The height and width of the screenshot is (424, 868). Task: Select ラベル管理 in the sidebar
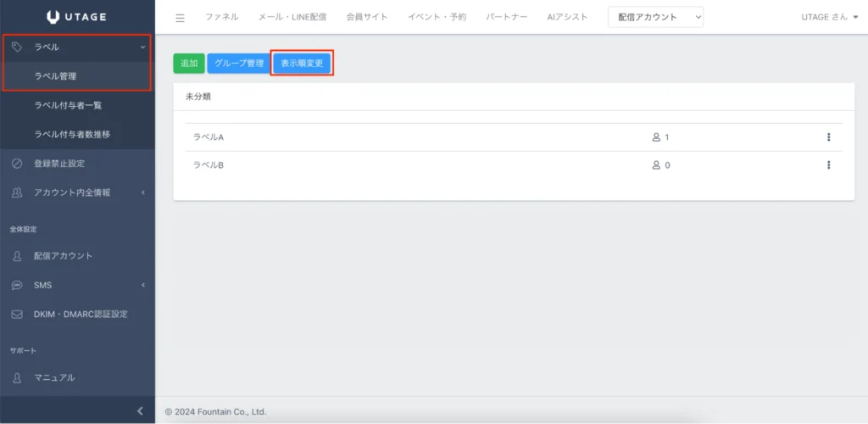(x=55, y=76)
